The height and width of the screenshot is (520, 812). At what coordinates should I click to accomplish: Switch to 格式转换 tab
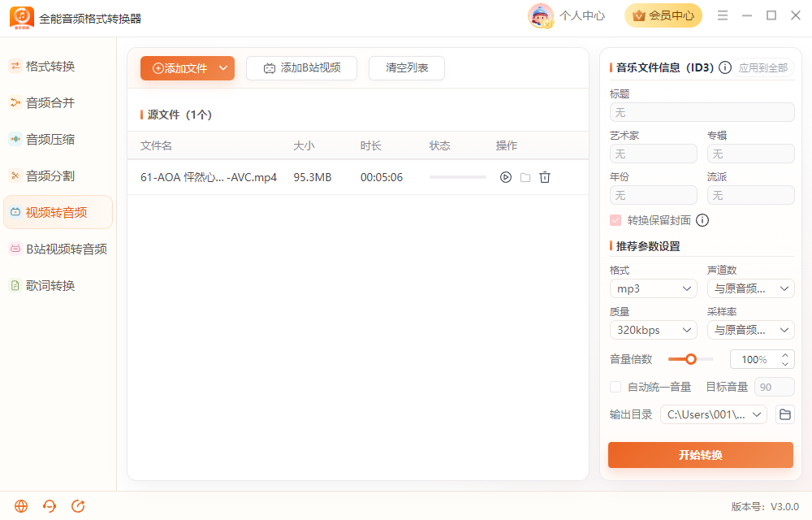(58, 67)
